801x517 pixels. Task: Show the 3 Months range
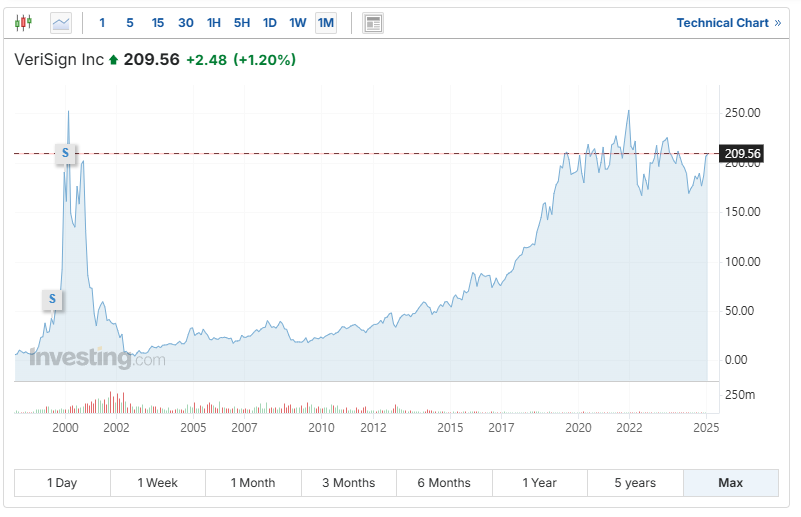pos(349,483)
